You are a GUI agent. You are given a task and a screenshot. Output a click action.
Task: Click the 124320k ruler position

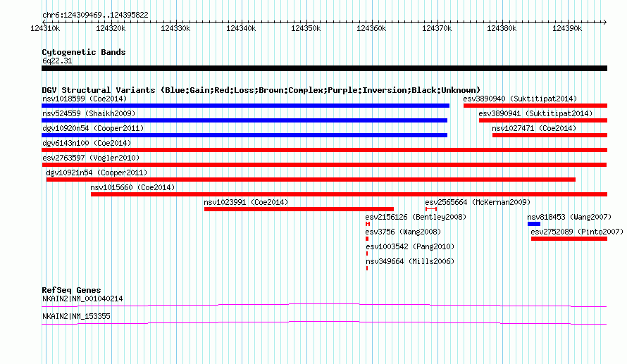click(x=111, y=28)
